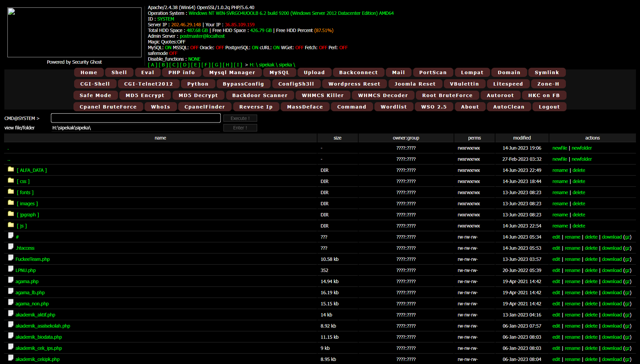This screenshot has height=364, width=640.
Task: Select the Symlink button
Action: point(547,72)
